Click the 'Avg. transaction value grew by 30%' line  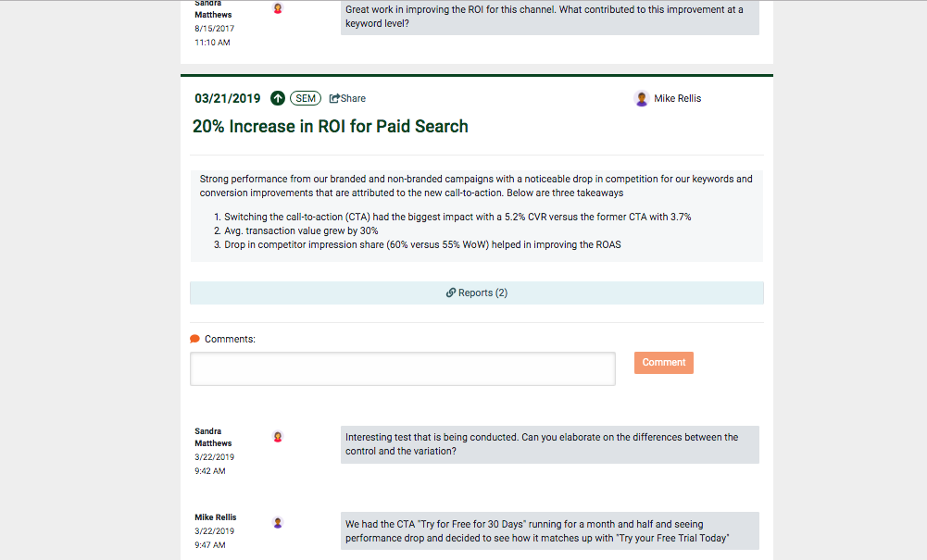(301, 231)
